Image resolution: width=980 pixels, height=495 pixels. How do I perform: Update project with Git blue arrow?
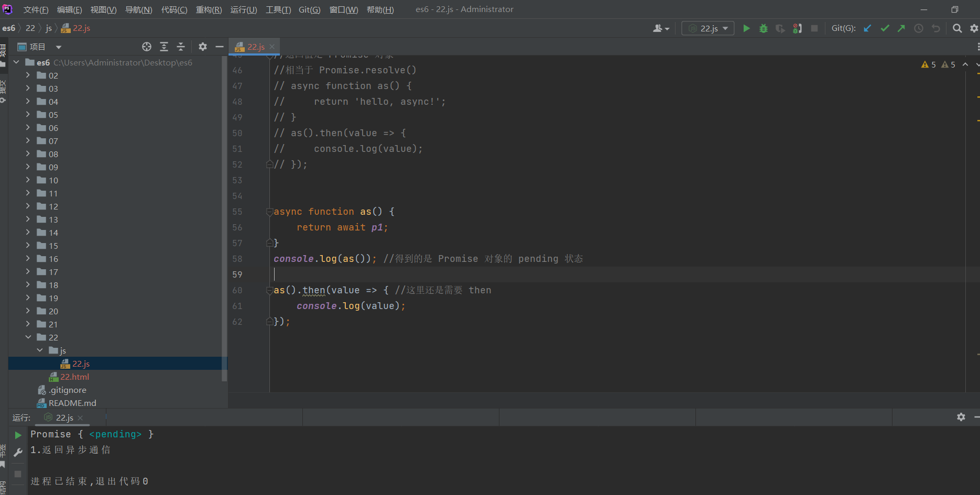(x=868, y=28)
